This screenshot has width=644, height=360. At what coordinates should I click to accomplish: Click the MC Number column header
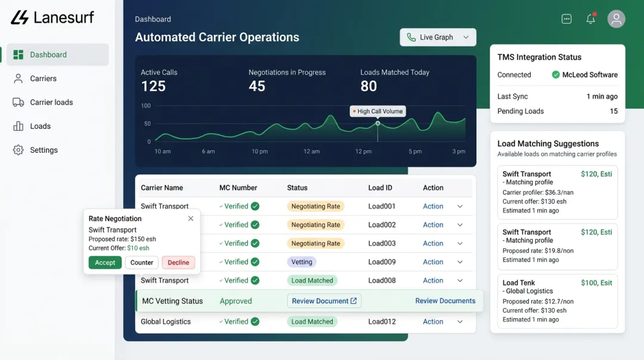tap(238, 187)
